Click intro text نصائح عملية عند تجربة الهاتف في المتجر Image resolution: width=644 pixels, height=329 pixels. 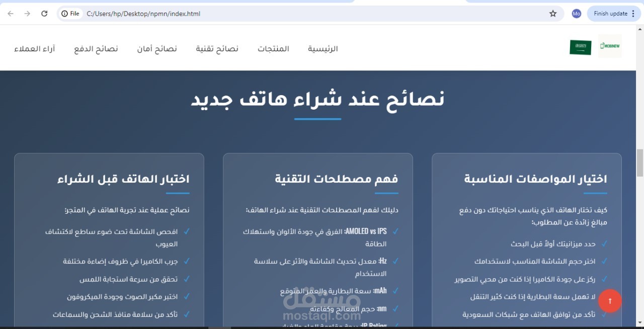127,210
